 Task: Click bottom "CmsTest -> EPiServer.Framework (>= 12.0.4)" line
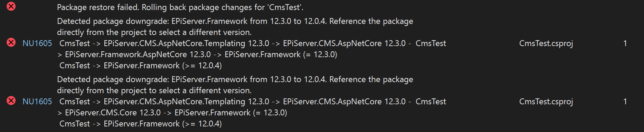click(x=141, y=124)
